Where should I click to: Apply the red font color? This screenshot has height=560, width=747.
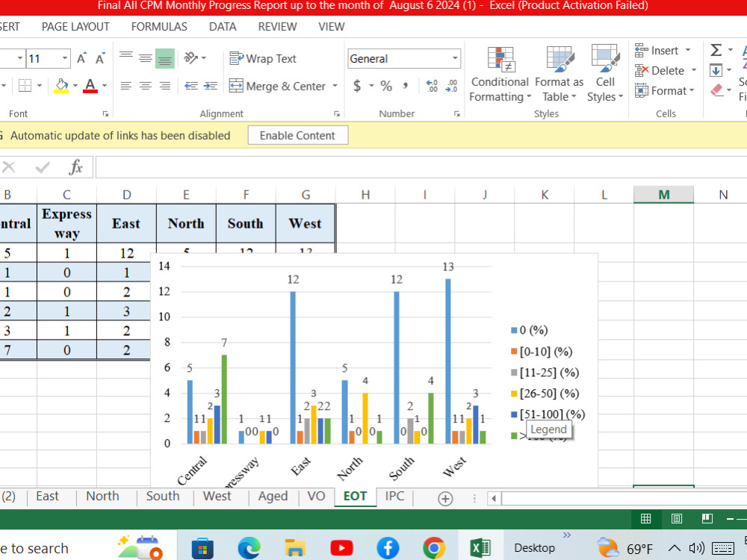click(90, 86)
